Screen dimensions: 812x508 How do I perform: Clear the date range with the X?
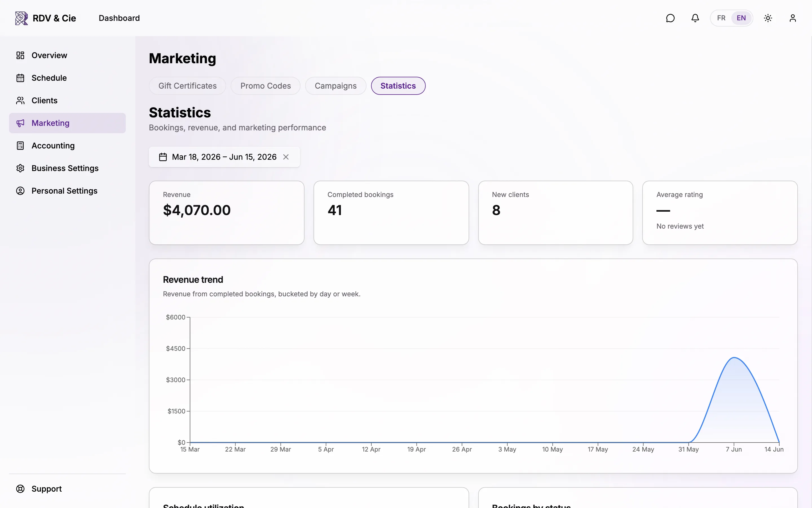(286, 157)
